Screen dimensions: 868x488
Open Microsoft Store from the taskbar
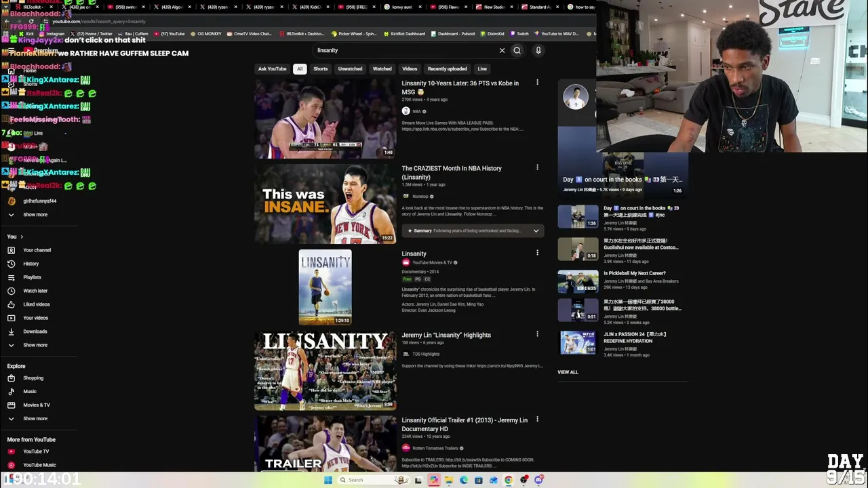pyautogui.click(x=479, y=480)
